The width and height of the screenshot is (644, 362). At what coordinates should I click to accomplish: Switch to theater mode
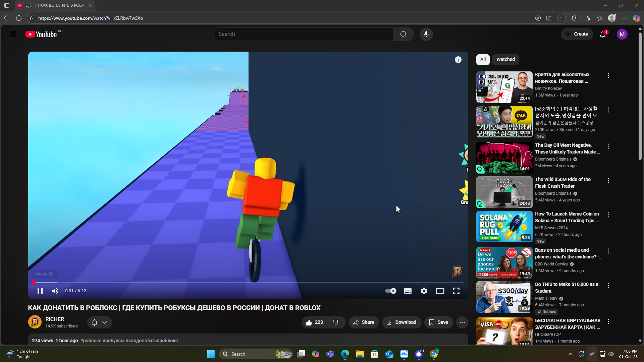pyautogui.click(x=440, y=291)
